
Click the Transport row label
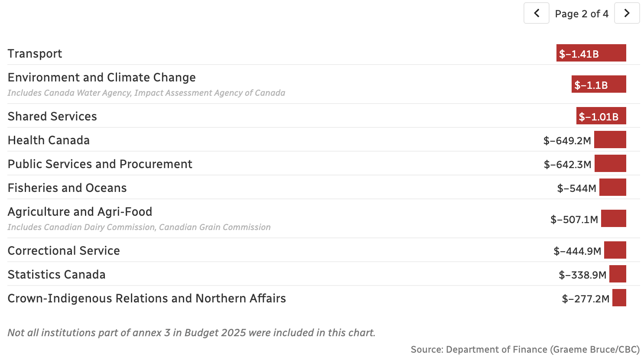35,54
